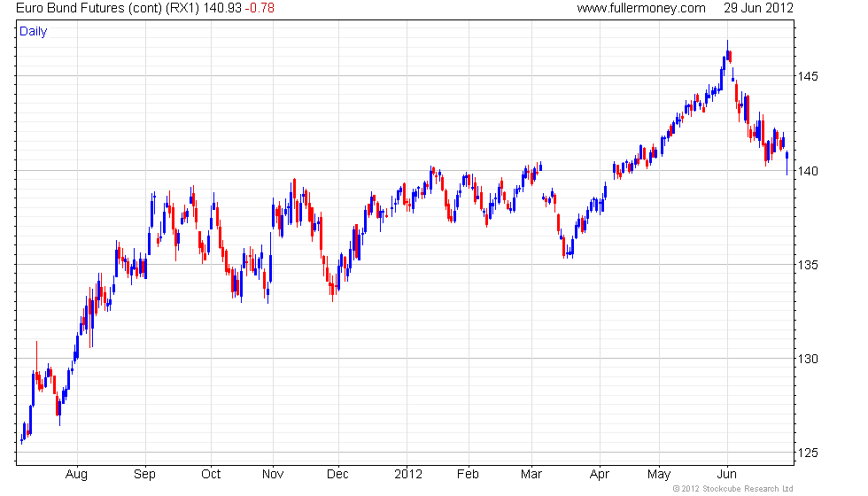Click the blue 'Daily' label

point(34,32)
